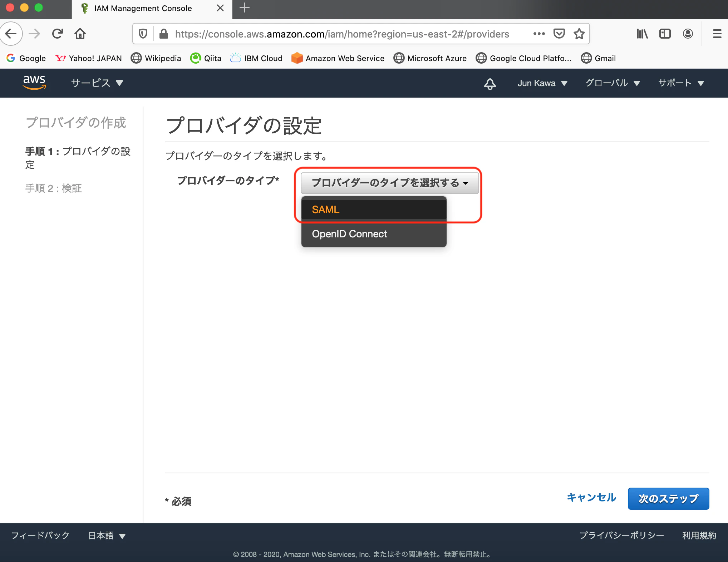Screen dimensions: 728x562
Task: Open フィードバック link in footer
Action: [40, 535]
